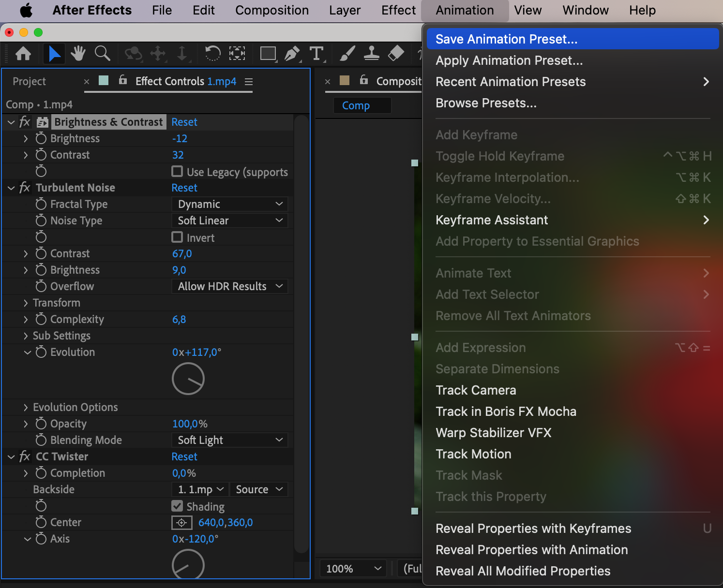Click the Home icon in toolbar

[x=23, y=53]
